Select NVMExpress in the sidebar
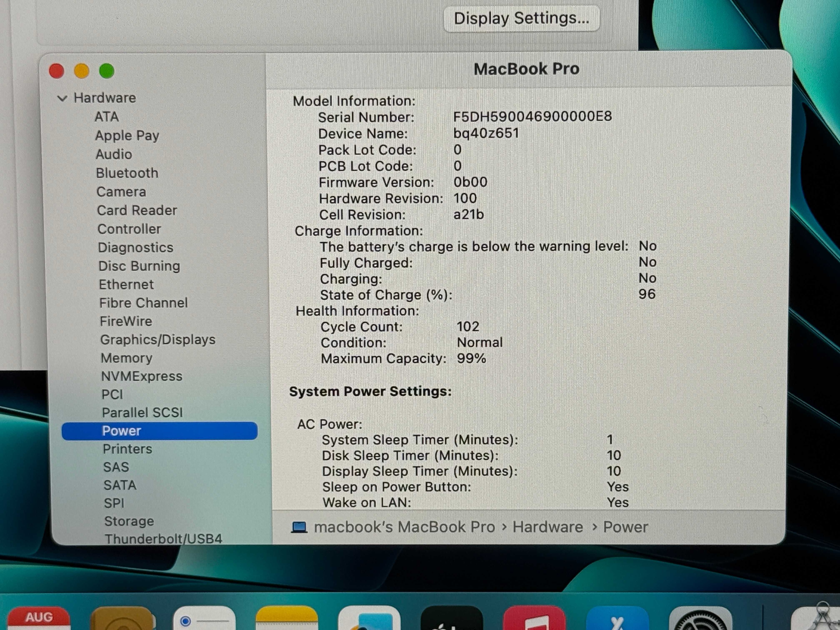 tap(142, 376)
